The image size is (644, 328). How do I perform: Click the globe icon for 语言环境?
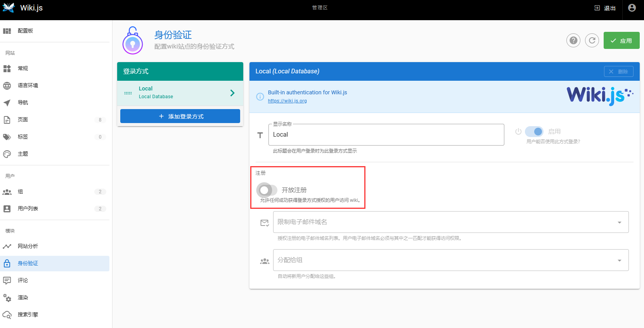7,85
